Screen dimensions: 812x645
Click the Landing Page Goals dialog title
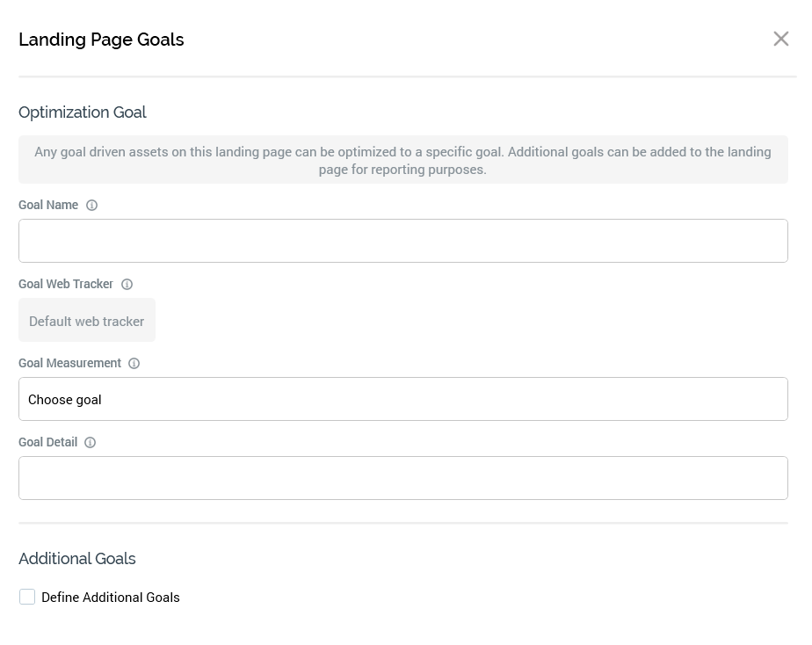point(101,40)
